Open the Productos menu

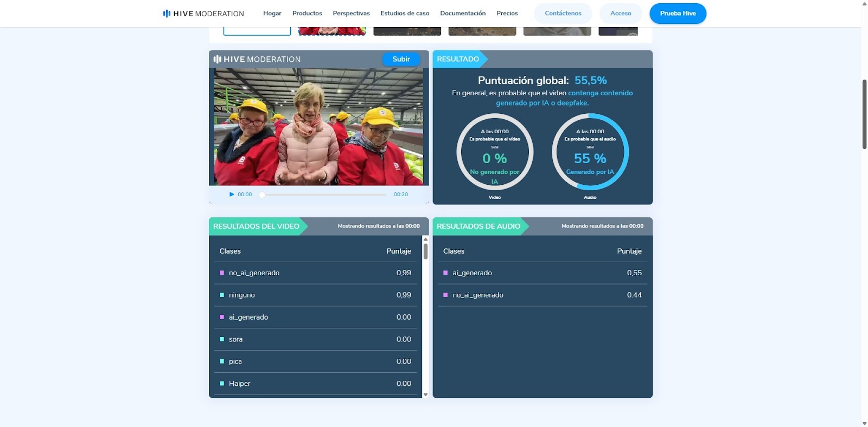pyautogui.click(x=307, y=13)
